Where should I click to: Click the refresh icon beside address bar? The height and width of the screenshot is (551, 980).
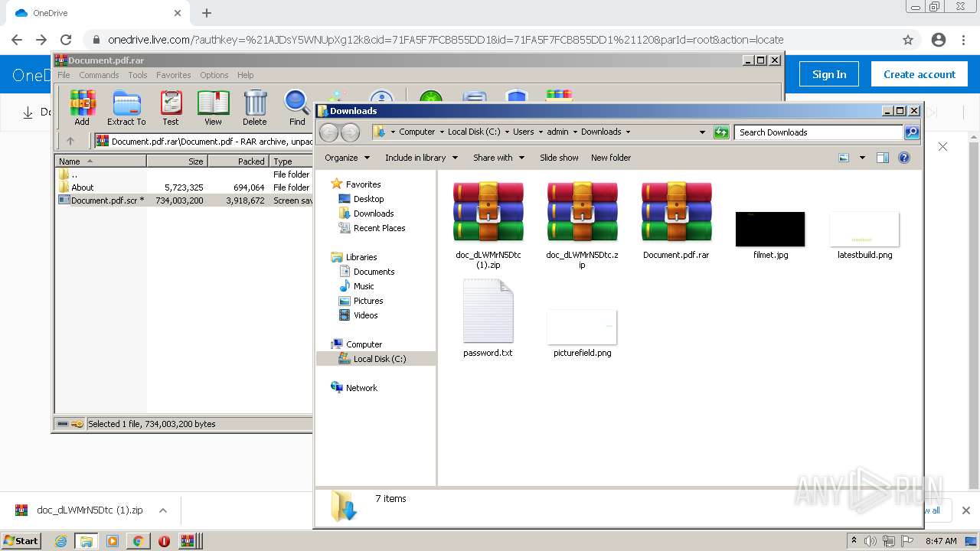[720, 132]
